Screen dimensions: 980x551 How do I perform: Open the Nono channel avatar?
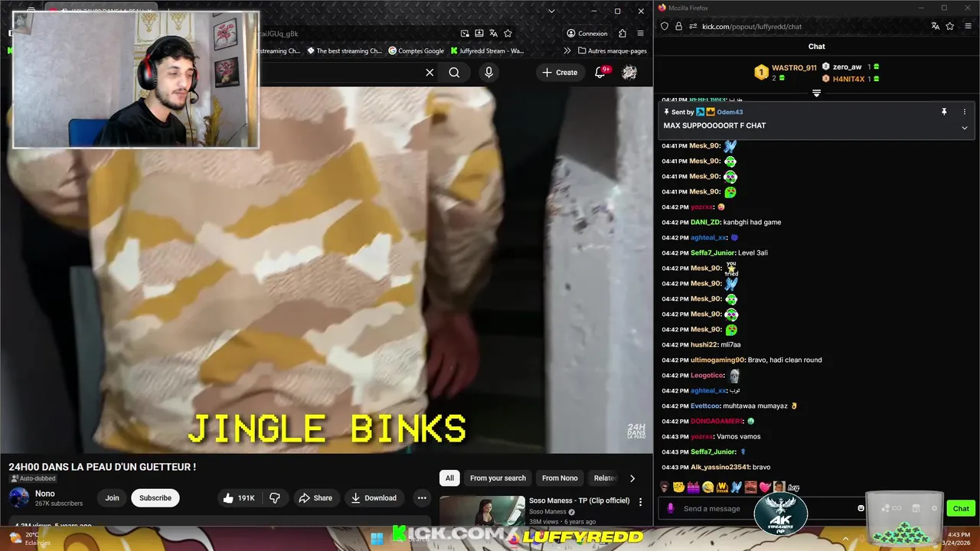coord(19,497)
